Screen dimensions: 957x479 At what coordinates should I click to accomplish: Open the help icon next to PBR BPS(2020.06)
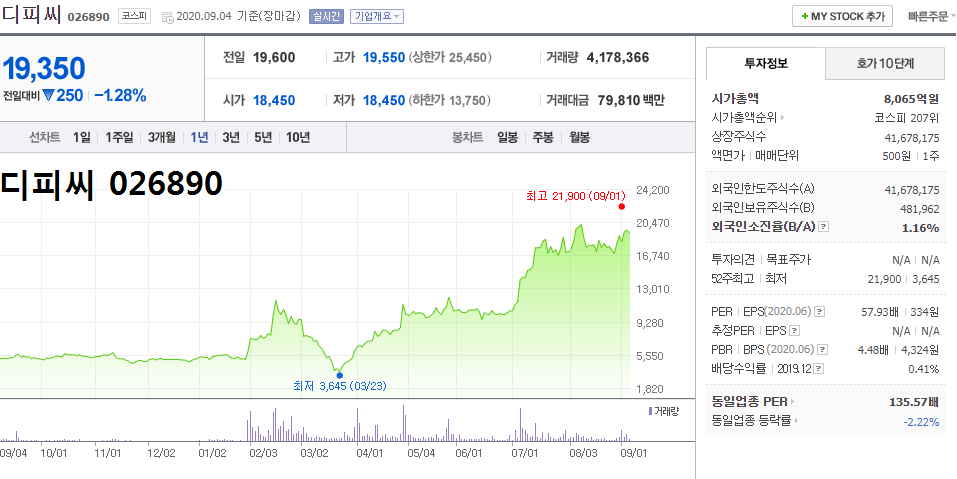pos(823,350)
